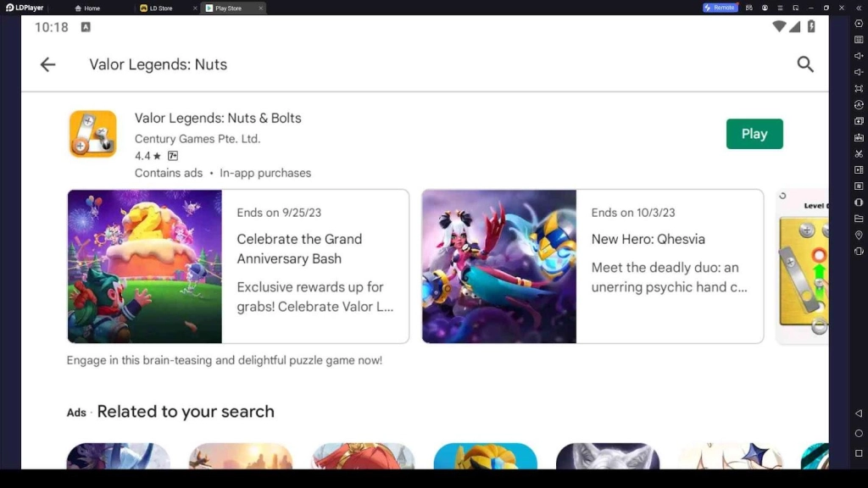Screen dimensions: 868x488
Task: Open the search magnifier in Play Store
Action: pyautogui.click(x=805, y=64)
